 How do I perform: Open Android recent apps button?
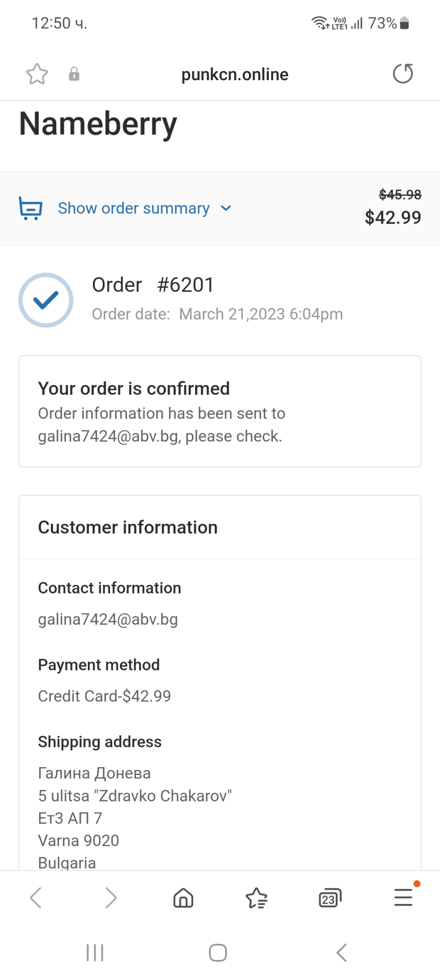(x=95, y=953)
